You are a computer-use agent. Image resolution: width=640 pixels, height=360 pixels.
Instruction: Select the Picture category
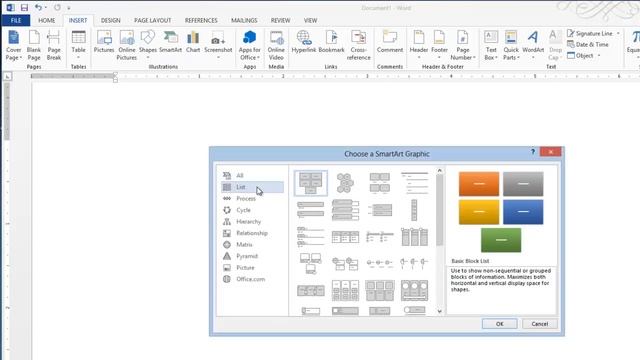pyautogui.click(x=252, y=267)
